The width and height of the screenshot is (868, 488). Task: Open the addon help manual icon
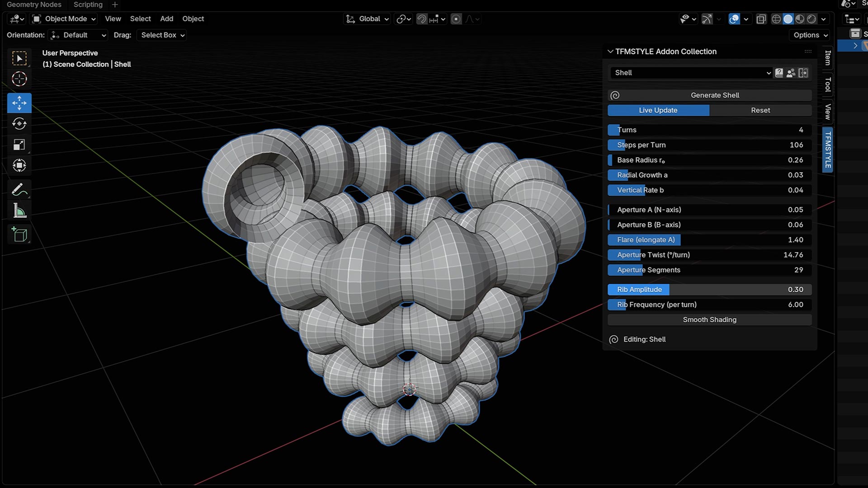point(779,73)
